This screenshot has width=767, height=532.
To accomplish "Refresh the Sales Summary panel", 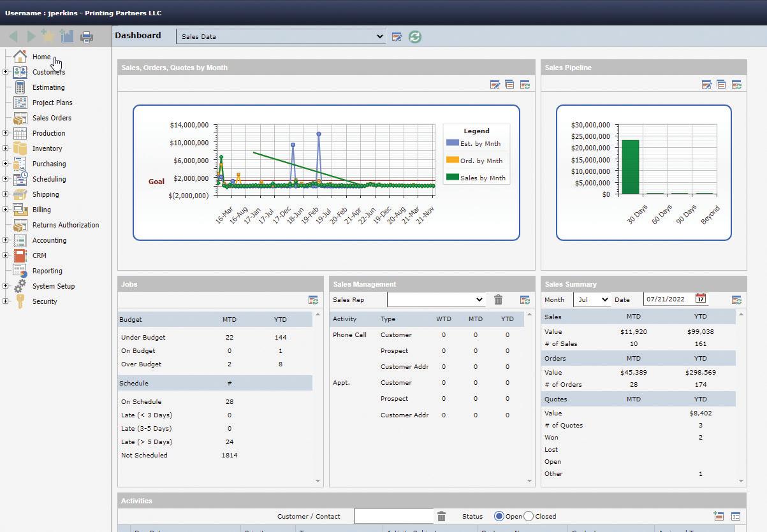I will [x=736, y=299].
